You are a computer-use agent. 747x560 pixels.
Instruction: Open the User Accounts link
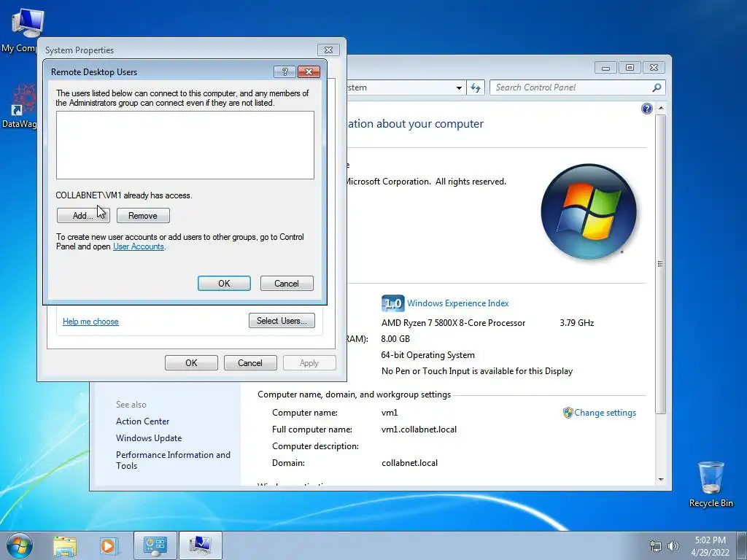click(x=138, y=246)
